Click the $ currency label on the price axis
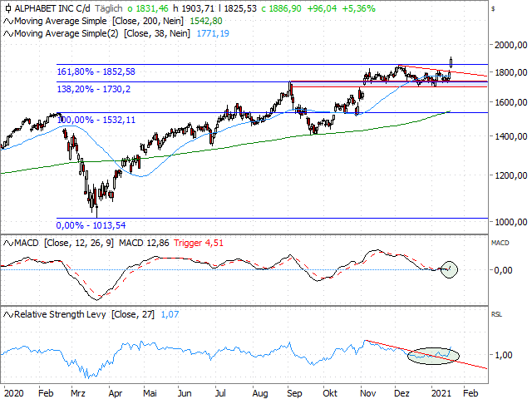The width and height of the screenshot is (532, 399). pos(493,9)
